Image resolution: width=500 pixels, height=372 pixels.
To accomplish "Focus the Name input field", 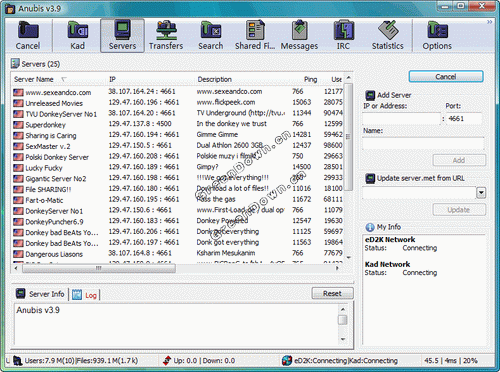I will 423,143.
